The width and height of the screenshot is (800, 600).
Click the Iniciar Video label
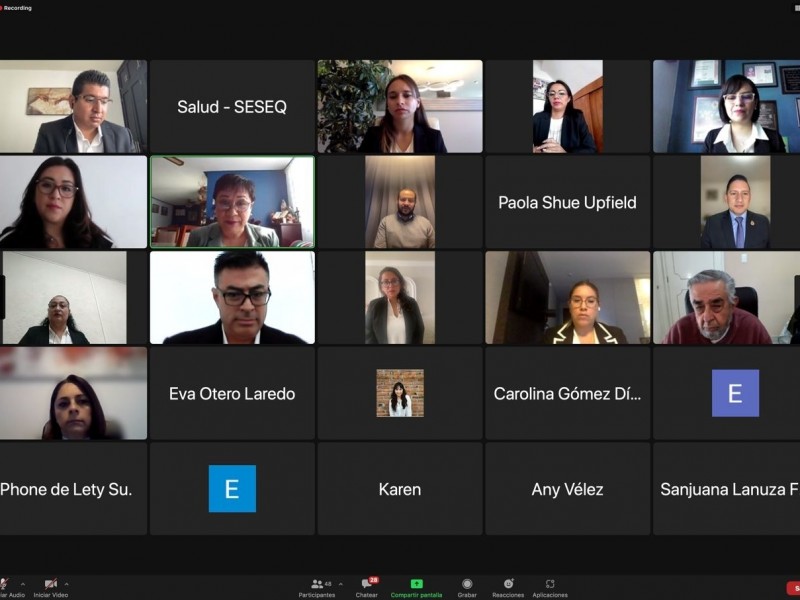[51, 595]
